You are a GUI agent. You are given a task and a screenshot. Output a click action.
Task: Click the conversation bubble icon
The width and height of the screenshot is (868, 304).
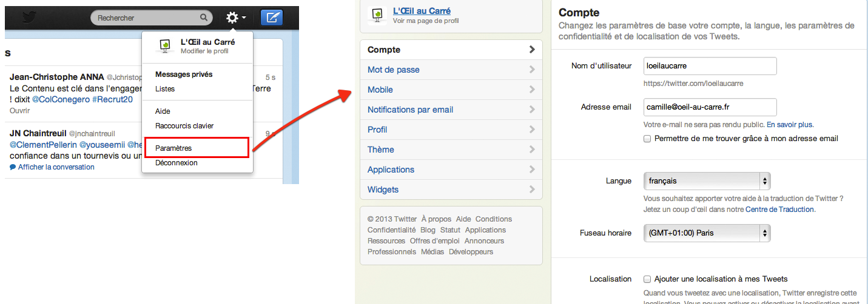13,167
